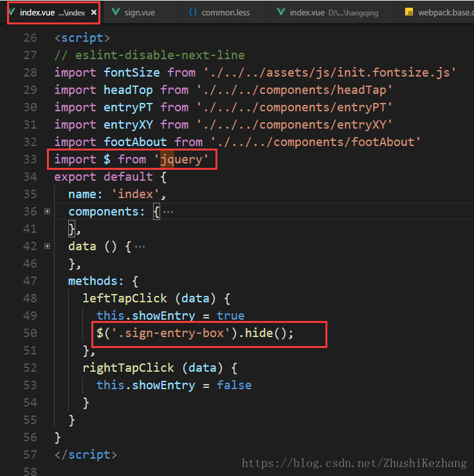
Task: Click the 'export default' statement on line 34
Action: click(104, 177)
